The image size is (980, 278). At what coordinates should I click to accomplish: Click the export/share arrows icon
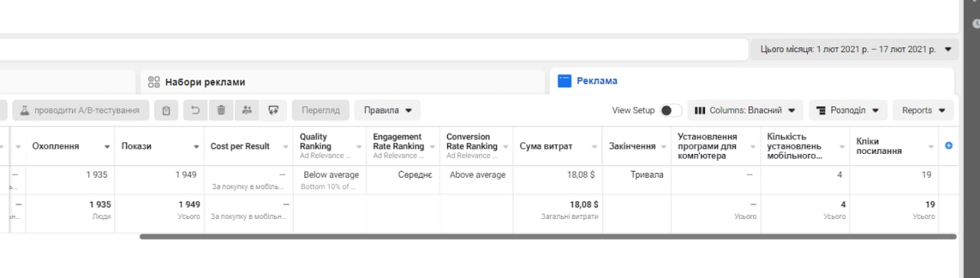273,110
